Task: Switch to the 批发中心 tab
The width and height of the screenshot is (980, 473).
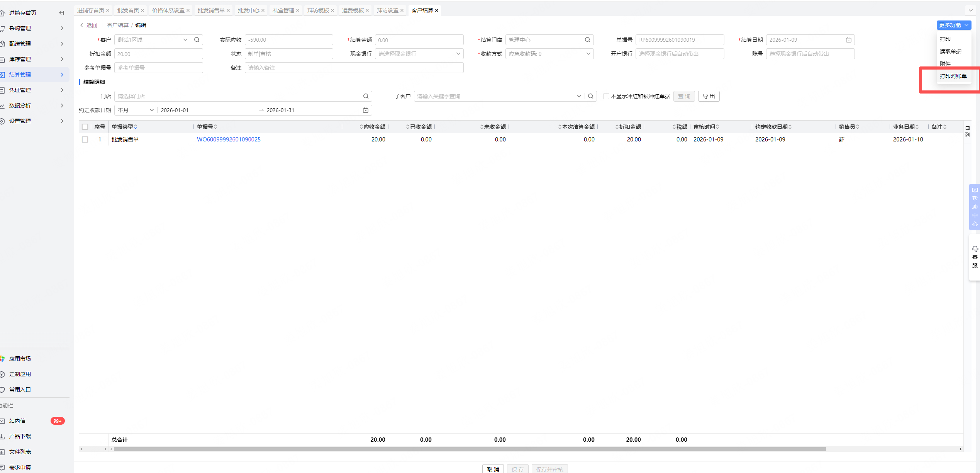Action: click(248, 10)
